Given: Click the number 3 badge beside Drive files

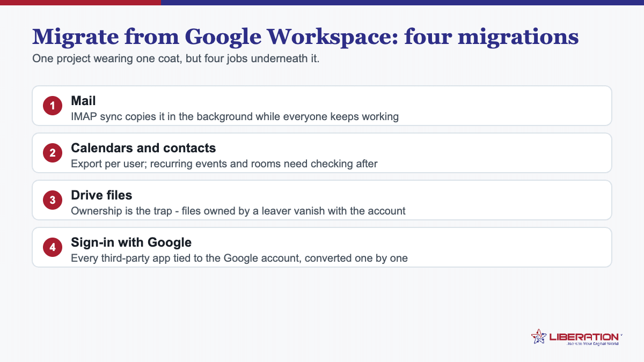Looking at the screenshot, I should coord(53,200).
